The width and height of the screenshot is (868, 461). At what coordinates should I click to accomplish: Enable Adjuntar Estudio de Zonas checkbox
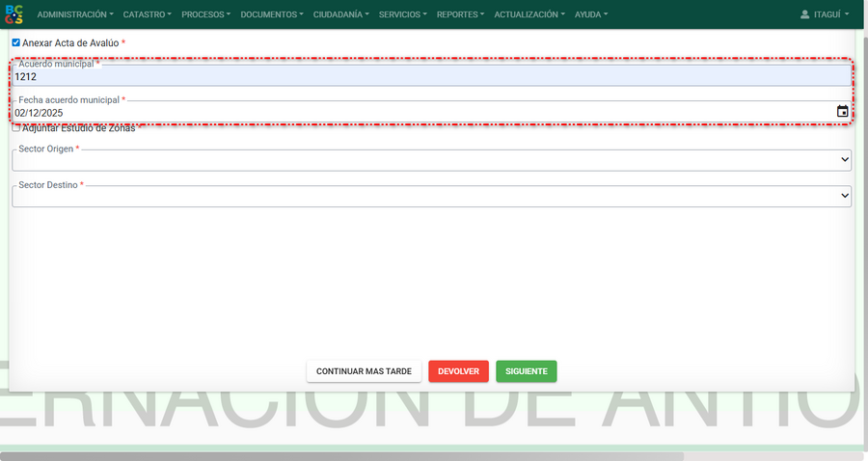tap(16, 127)
